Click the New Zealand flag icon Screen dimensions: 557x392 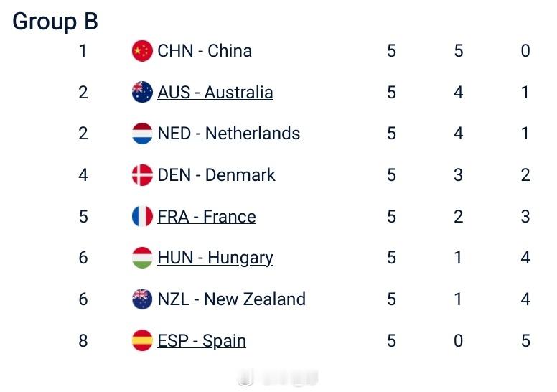(142, 299)
